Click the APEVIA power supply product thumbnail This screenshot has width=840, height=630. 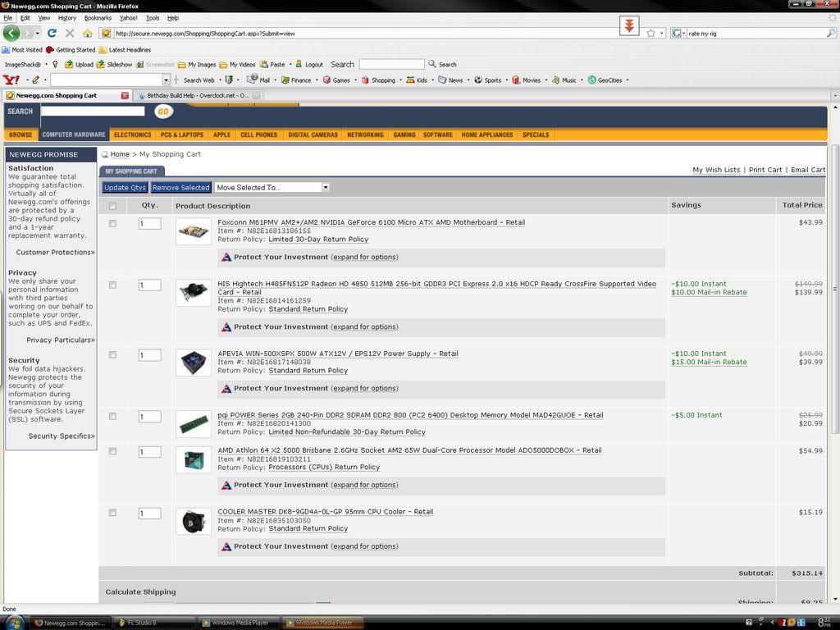coord(193,361)
